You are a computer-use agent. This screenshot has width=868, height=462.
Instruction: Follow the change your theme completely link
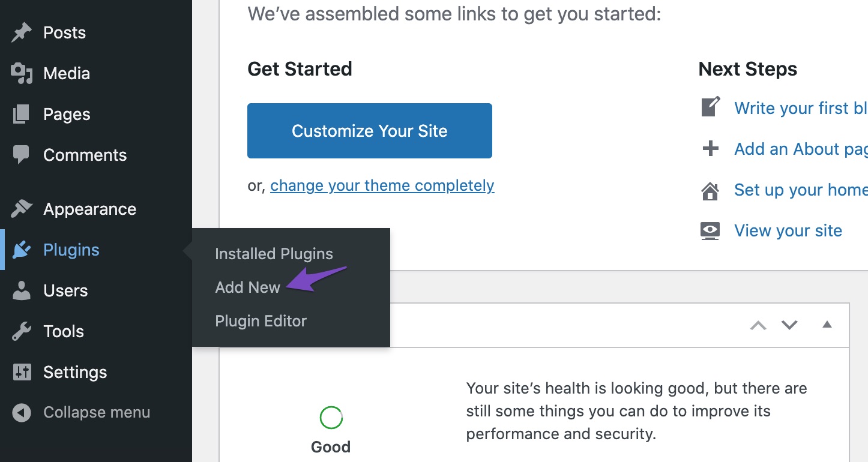[x=382, y=185]
